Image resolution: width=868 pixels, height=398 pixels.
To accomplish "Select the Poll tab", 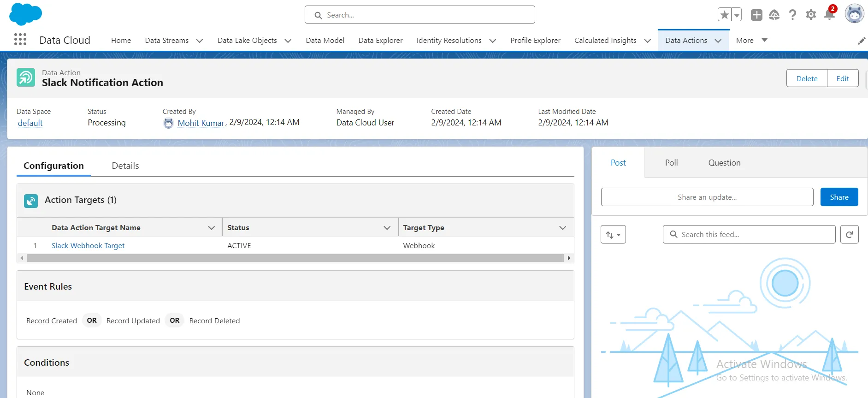I will (x=671, y=163).
